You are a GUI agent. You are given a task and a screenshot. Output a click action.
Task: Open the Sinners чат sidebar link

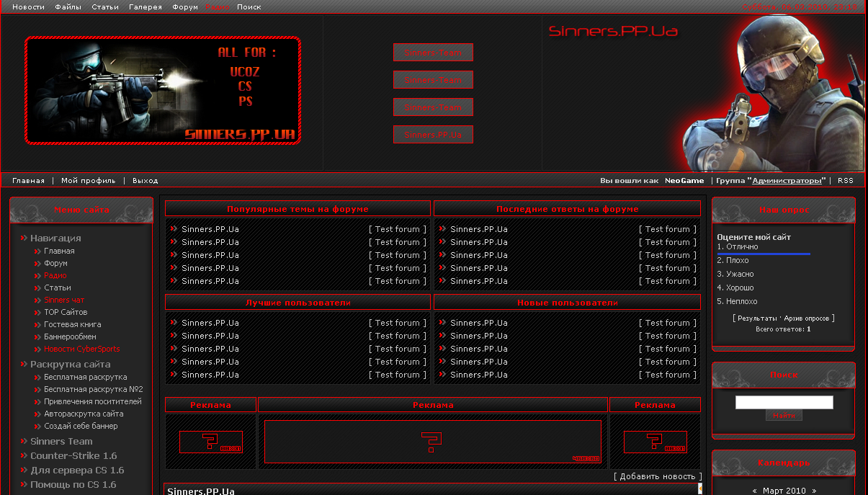click(x=64, y=300)
